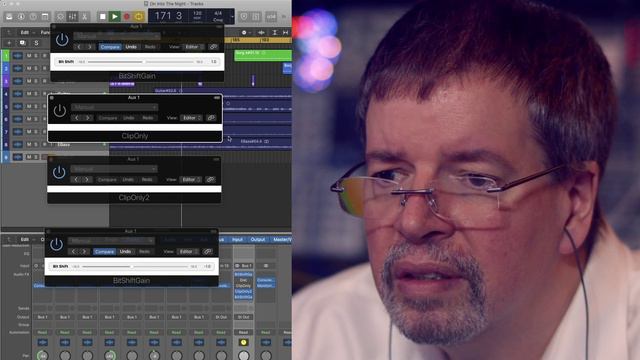The height and width of the screenshot is (360, 640).
Task: Mute track 1 with its M button
Action: pyautogui.click(x=29, y=56)
